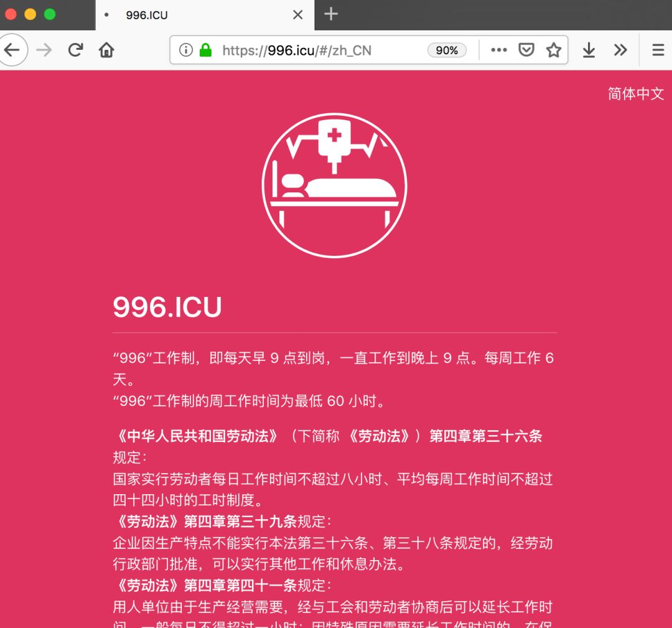Open the Firefox home page

coord(106,50)
